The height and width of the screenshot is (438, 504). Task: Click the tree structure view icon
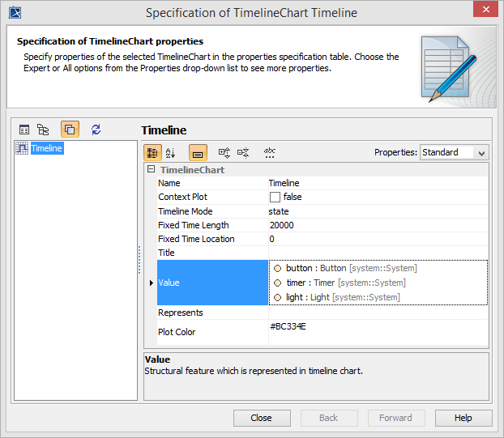coord(43,130)
